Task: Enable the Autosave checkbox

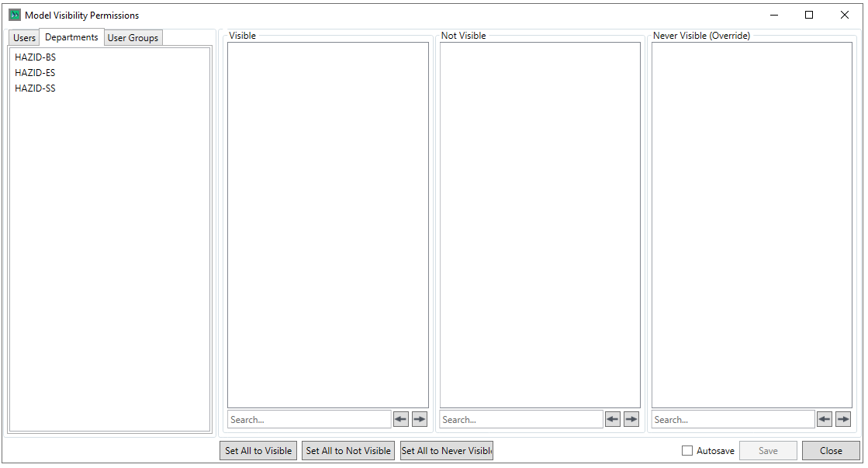Action: pyautogui.click(x=687, y=451)
